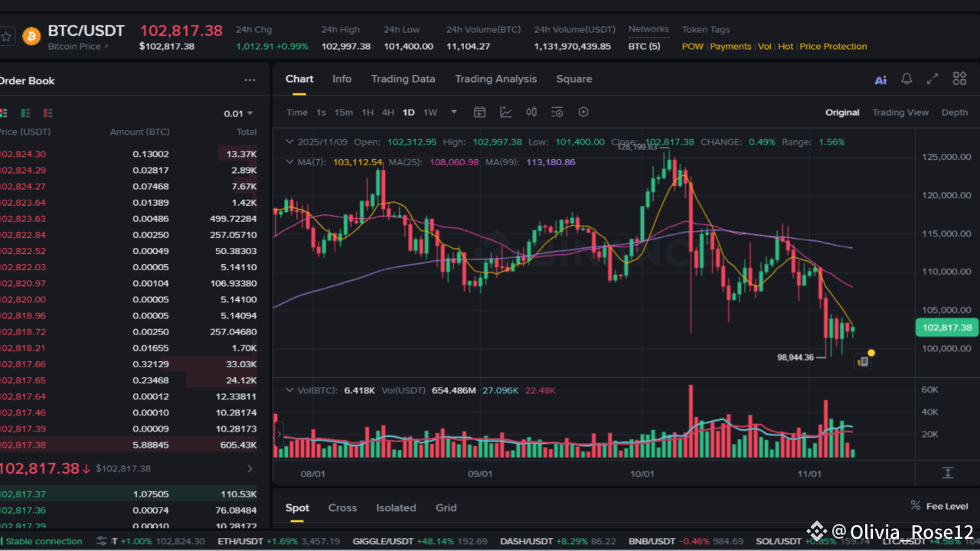Switch to the 1W timeframe
Viewport: 980px width, 551px height.
click(430, 112)
